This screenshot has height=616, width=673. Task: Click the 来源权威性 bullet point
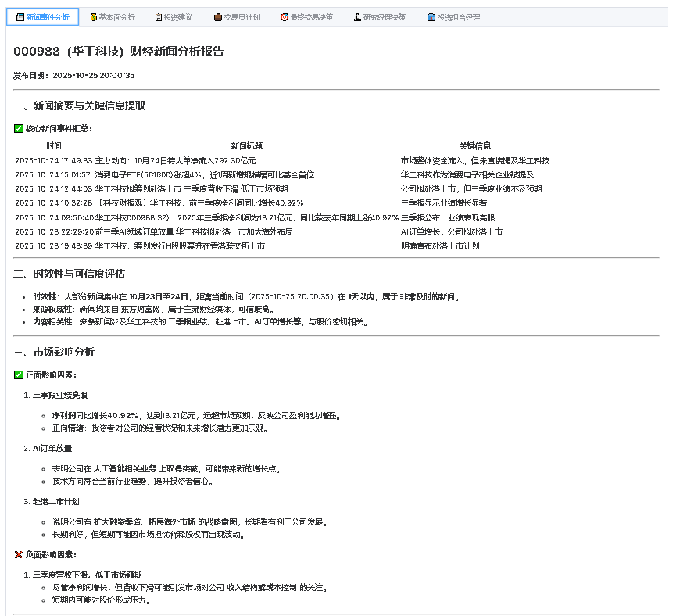coord(154,309)
